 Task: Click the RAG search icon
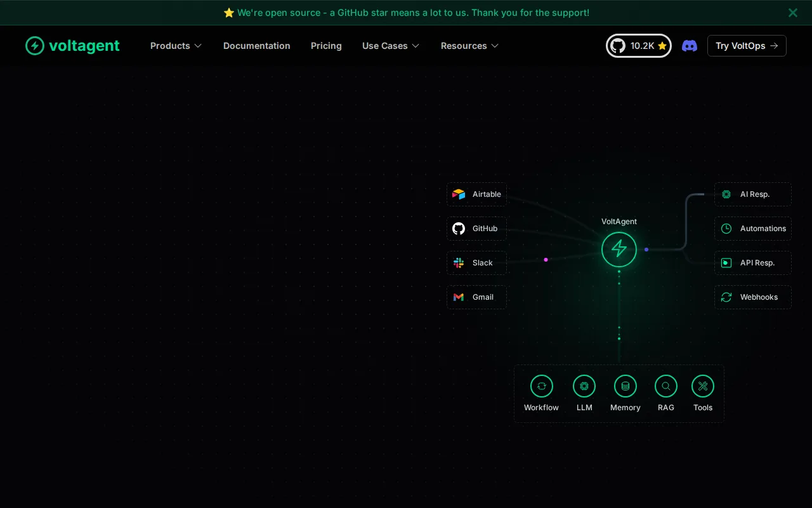point(666,386)
